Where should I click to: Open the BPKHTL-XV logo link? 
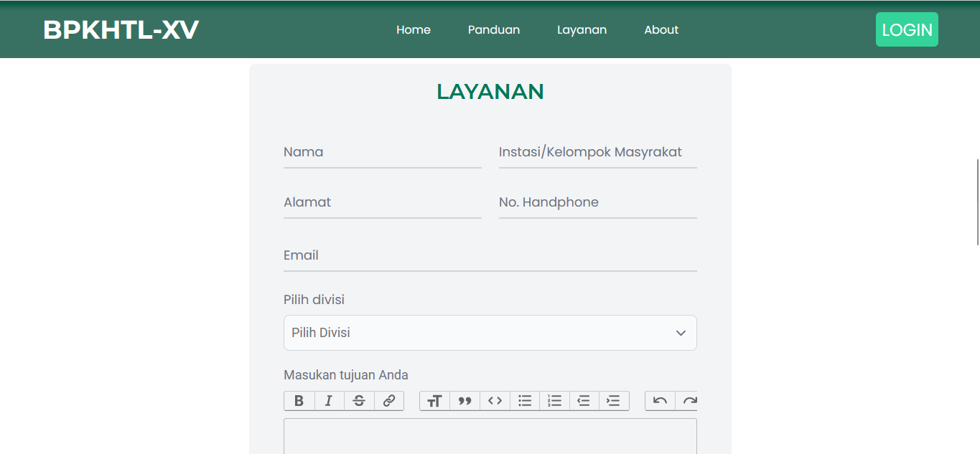coord(121,30)
